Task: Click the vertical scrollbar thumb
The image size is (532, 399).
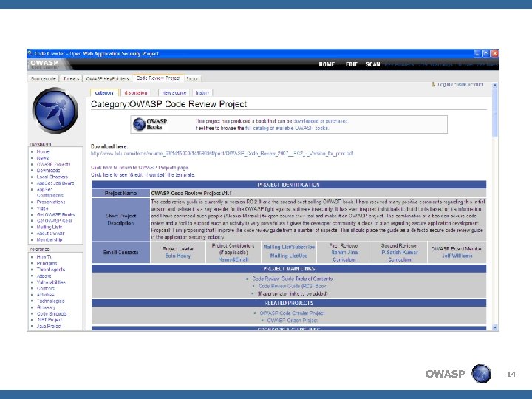Action: pos(495,113)
